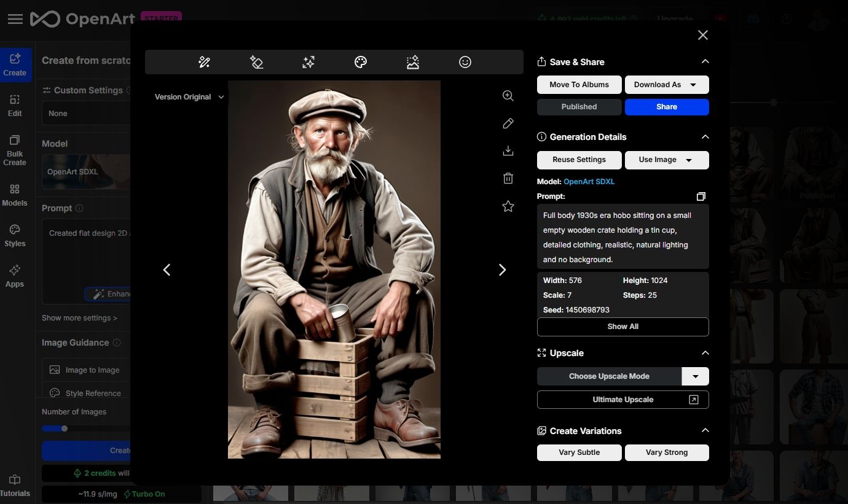
Task: Click the download arrow icon
Action: click(508, 151)
